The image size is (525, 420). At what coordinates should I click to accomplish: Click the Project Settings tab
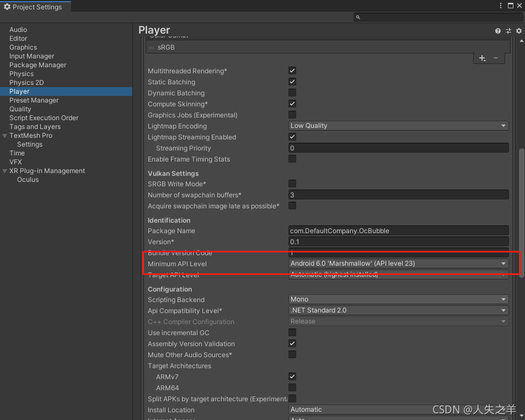click(35, 7)
